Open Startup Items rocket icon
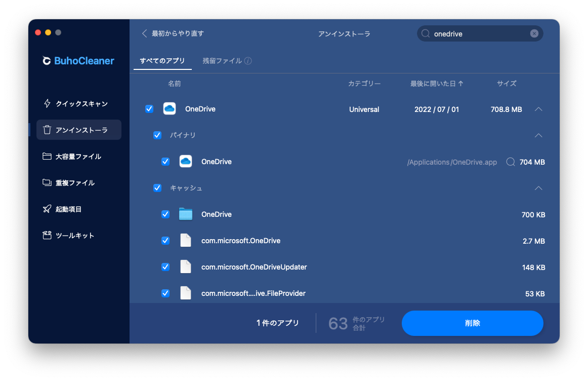This screenshot has height=381, width=588. pyautogui.click(x=47, y=209)
